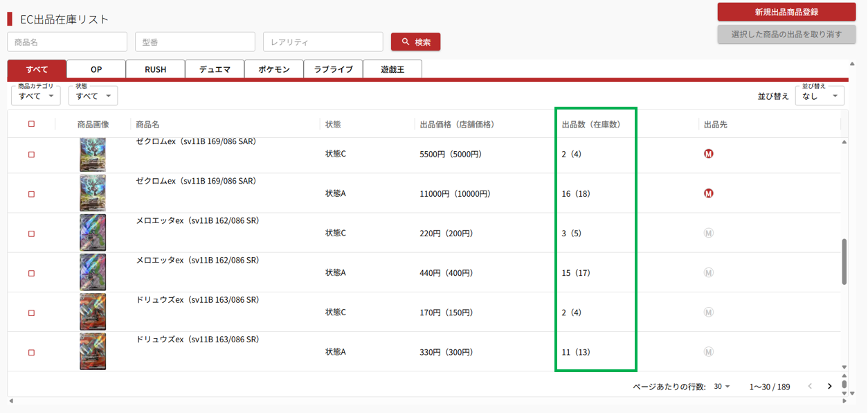Go to next page with right chevron
868x413 pixels.
(x=829, y=387)
